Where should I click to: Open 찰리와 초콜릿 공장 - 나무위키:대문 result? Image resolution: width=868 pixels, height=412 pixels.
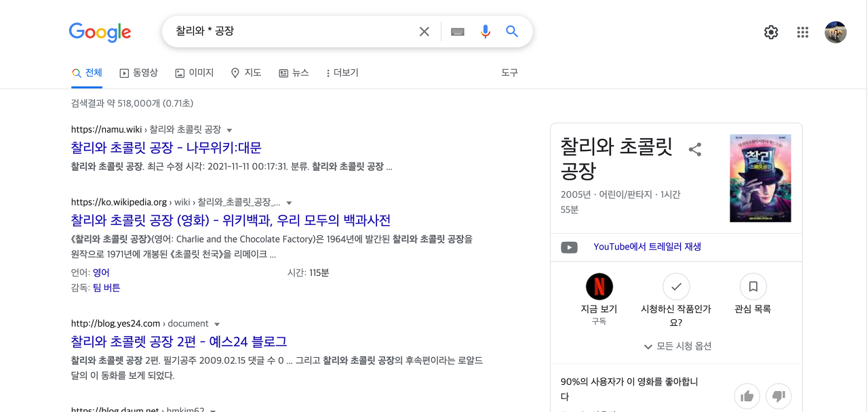pyautogui.click(x=166, y=148)
